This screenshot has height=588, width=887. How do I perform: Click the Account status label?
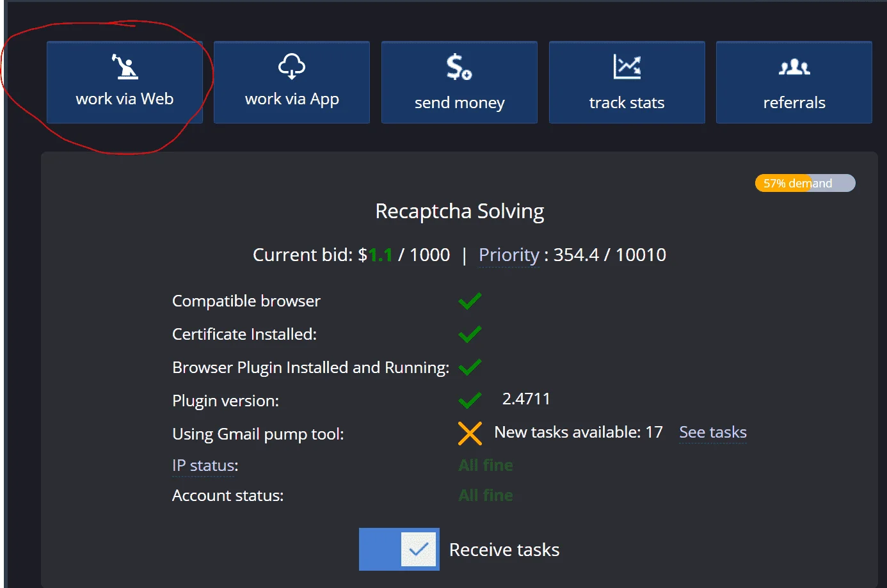point(228,495)
